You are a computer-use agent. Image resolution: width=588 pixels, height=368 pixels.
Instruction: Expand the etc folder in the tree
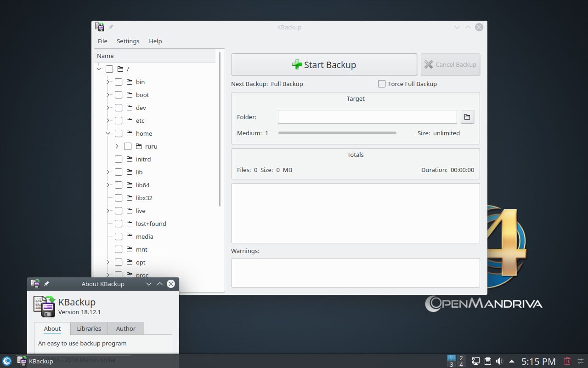click(x=107, y=121)
